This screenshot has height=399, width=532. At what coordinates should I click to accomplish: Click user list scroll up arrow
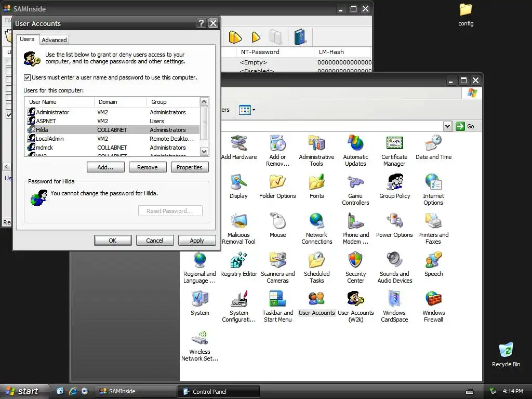pyautogui.click(x=204, y=101)
